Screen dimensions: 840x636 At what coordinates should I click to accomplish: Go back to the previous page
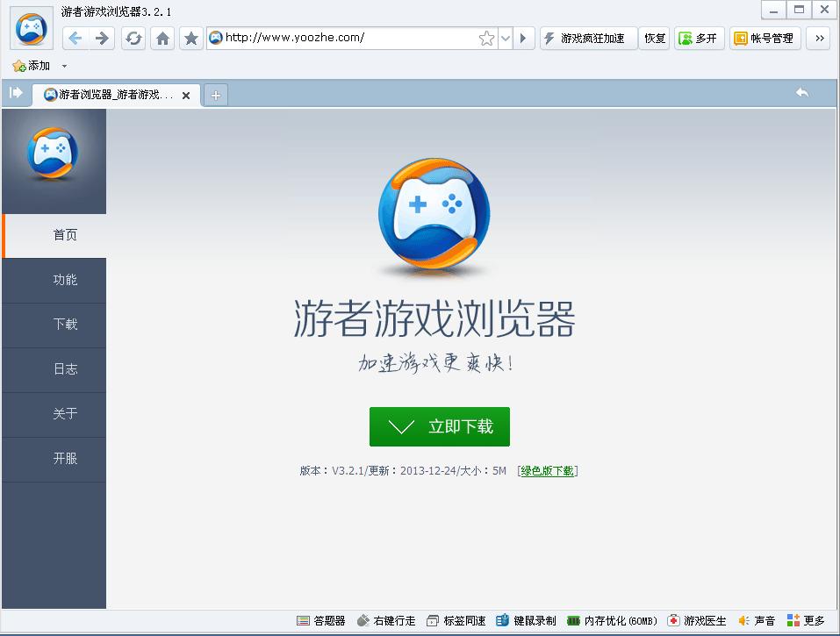pos(75,38)
